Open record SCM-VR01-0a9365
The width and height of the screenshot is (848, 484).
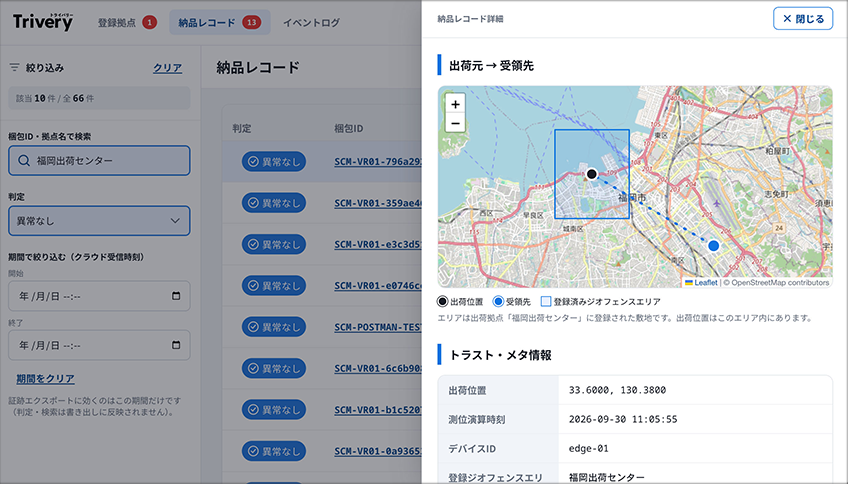(x=377, y=451)
